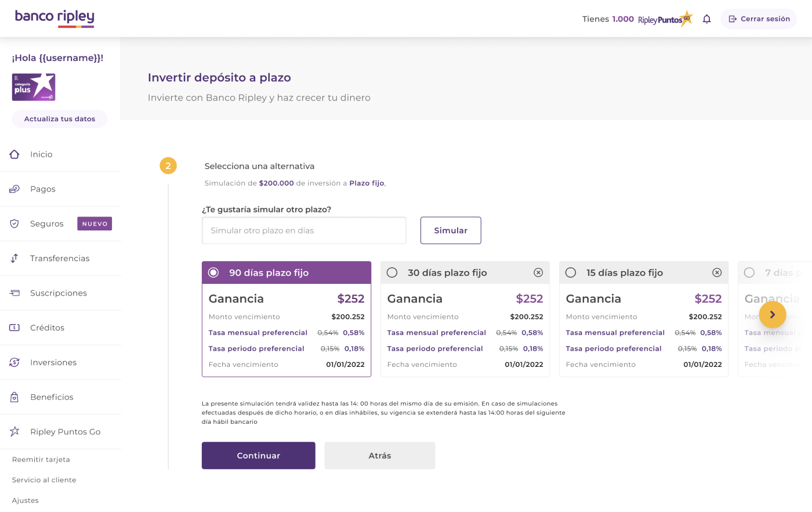This screenshot has height=512, width=812.
Task: Click the Créditos icon in sidebar
Action: click(14, 328)
